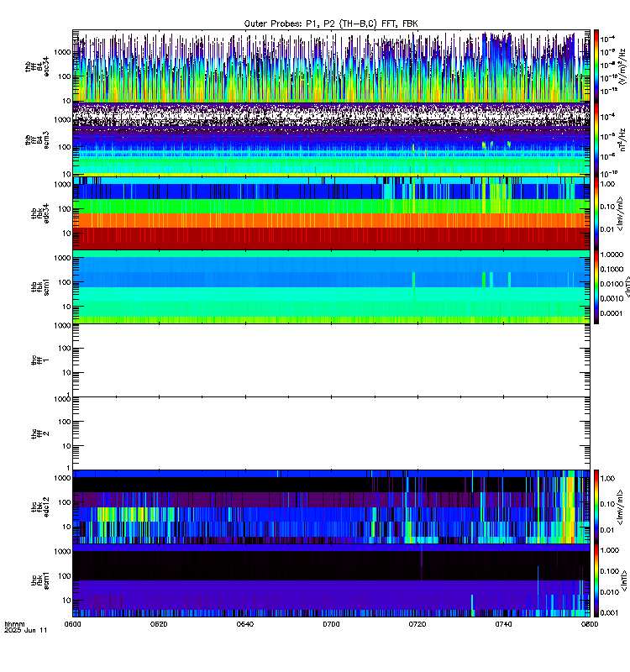Click the 1.00 tick on thb edc34 color bar
630x672 pixels.
point(607,184)
